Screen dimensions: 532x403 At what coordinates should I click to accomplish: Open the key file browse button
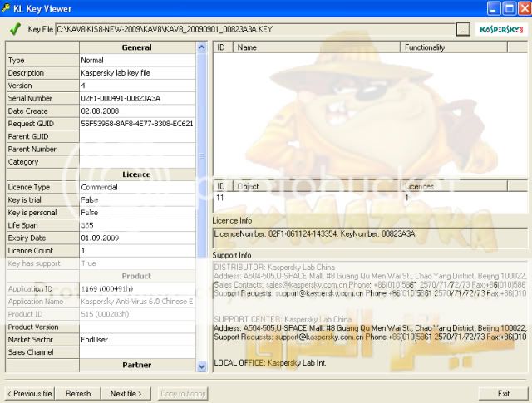pos(463,30)
